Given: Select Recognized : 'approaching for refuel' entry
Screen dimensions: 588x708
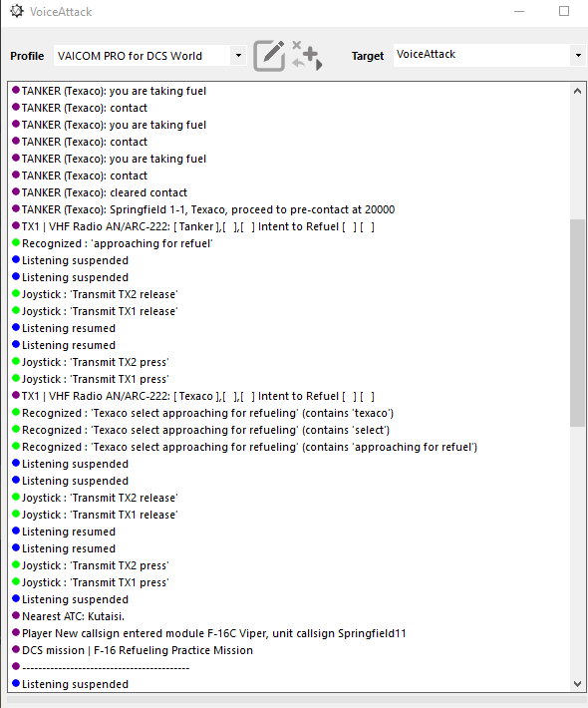Looking at the screenshot, I should click(x=113, y=244).
